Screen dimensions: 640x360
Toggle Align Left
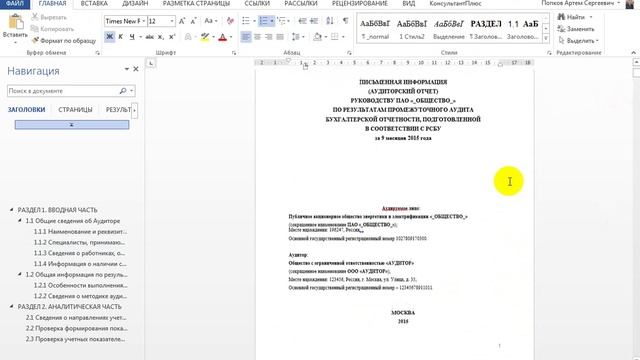[x=246, y=37]
